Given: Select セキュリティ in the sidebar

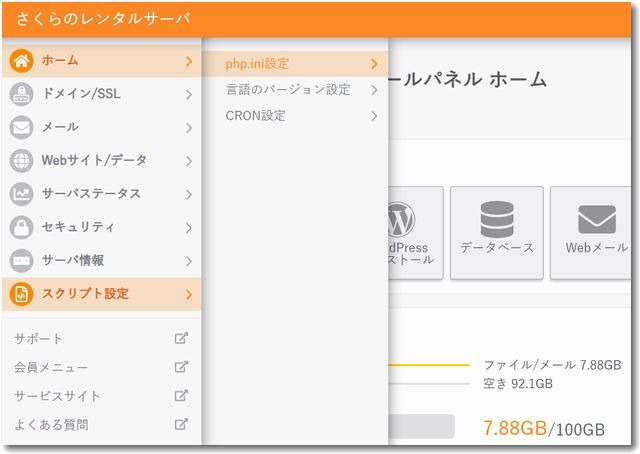Looking at the screenshot, I should [102, 227].
